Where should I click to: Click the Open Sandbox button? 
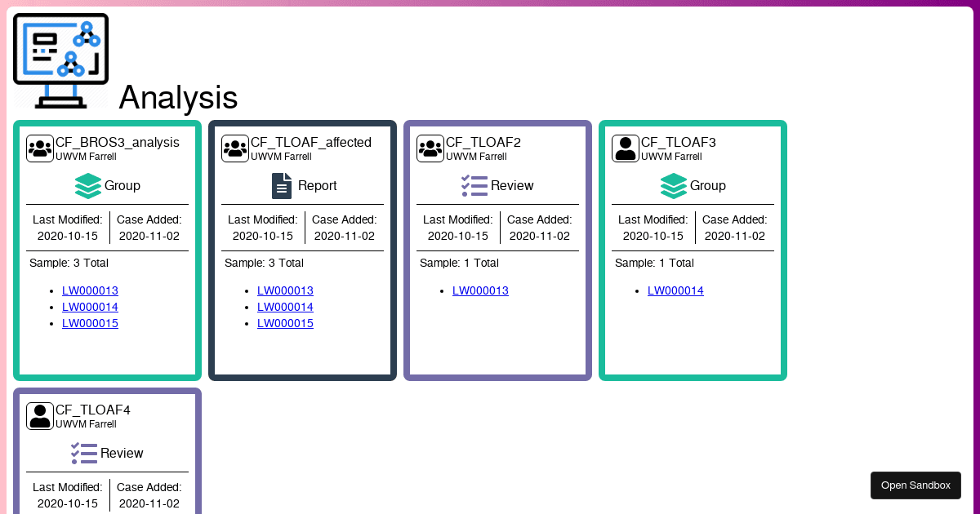tap(915, 485)
